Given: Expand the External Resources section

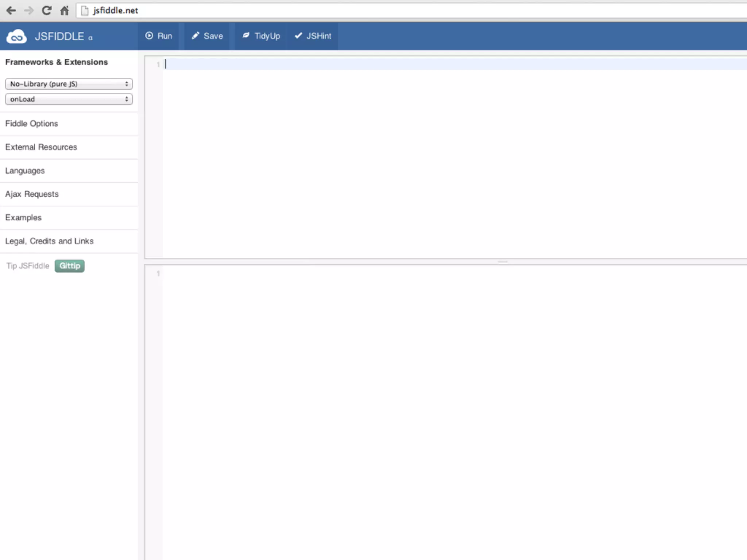Looking at the screenshot, I should [x=69, y=147].
